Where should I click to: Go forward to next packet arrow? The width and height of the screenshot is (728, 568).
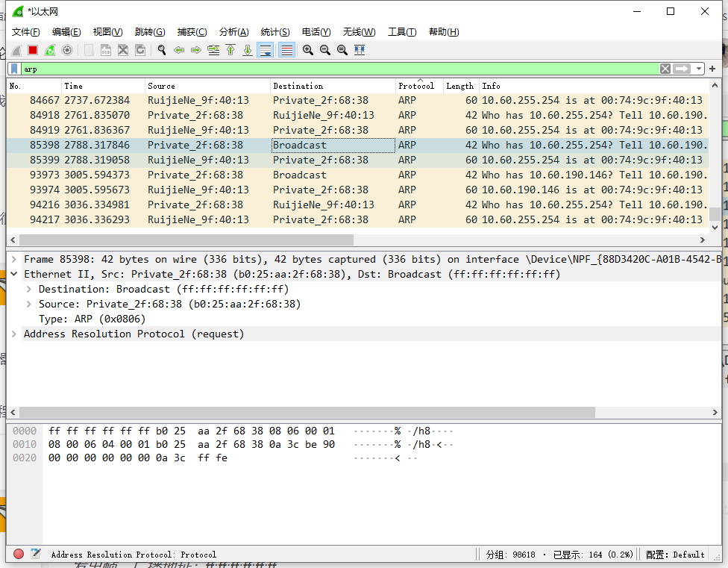(196, 50)
